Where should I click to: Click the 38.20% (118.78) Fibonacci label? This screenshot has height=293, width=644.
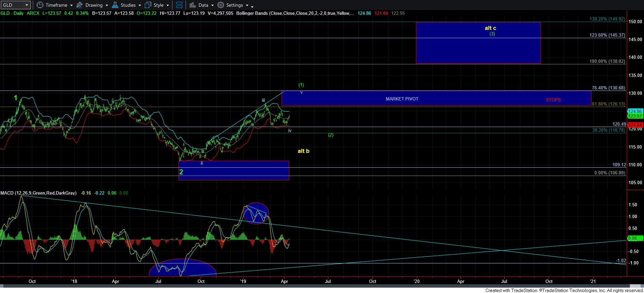(x=608, y=130)
